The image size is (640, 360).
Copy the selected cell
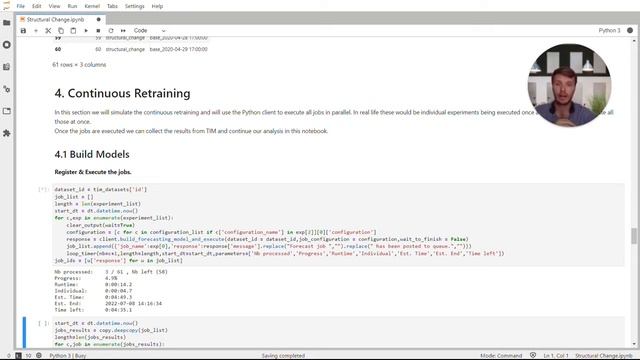pyautogui.click(x=61, y=31)
